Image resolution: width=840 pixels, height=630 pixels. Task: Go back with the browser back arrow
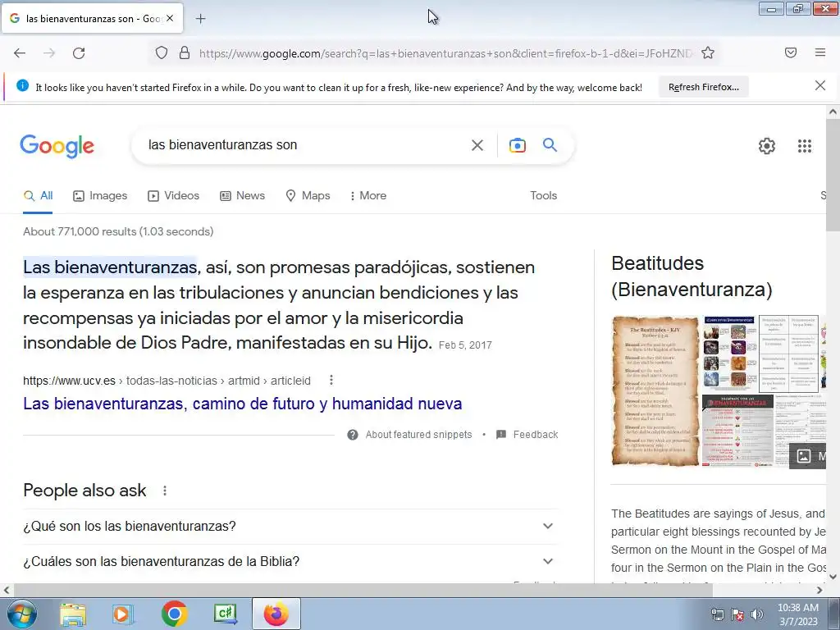[20, 53]
